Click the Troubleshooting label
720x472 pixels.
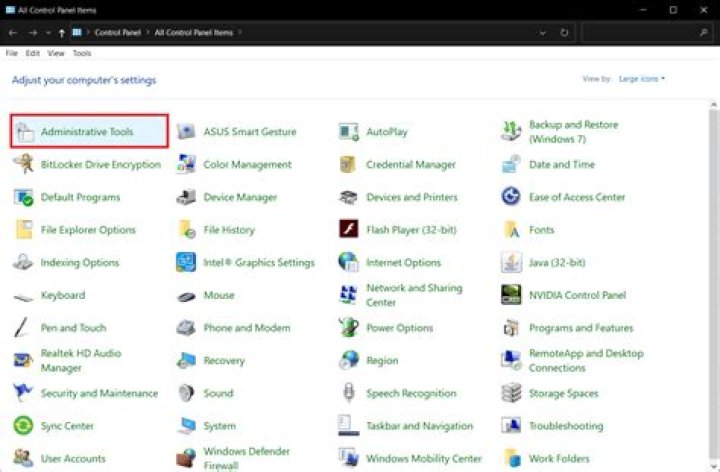[566, 426]
